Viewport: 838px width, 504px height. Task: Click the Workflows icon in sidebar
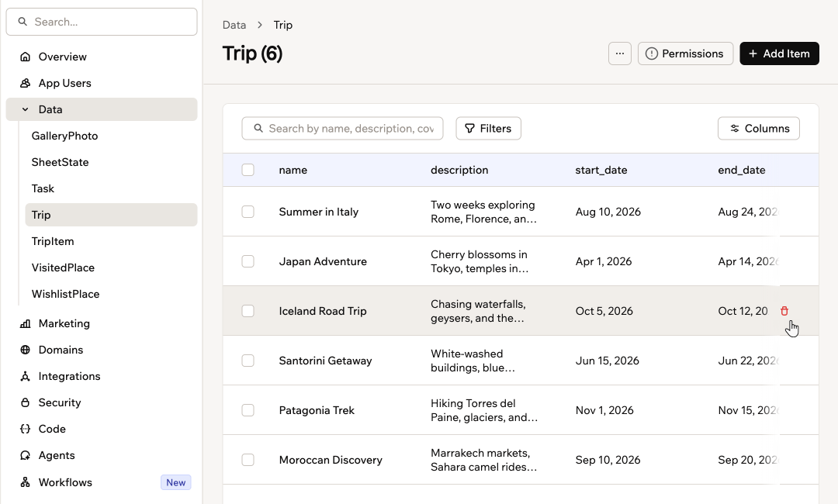click(x=25, y=482)
